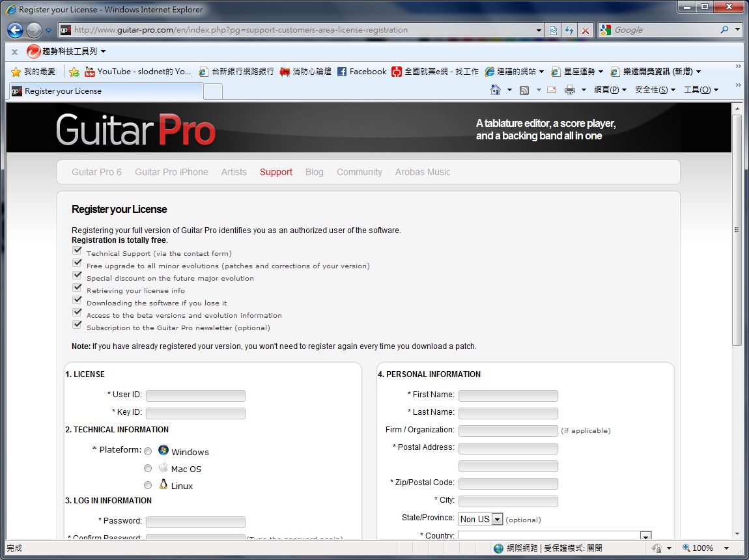749x560 pixels.
Task: Open the zoom level dropdown arrow
Action: click(x=727, y=548)
